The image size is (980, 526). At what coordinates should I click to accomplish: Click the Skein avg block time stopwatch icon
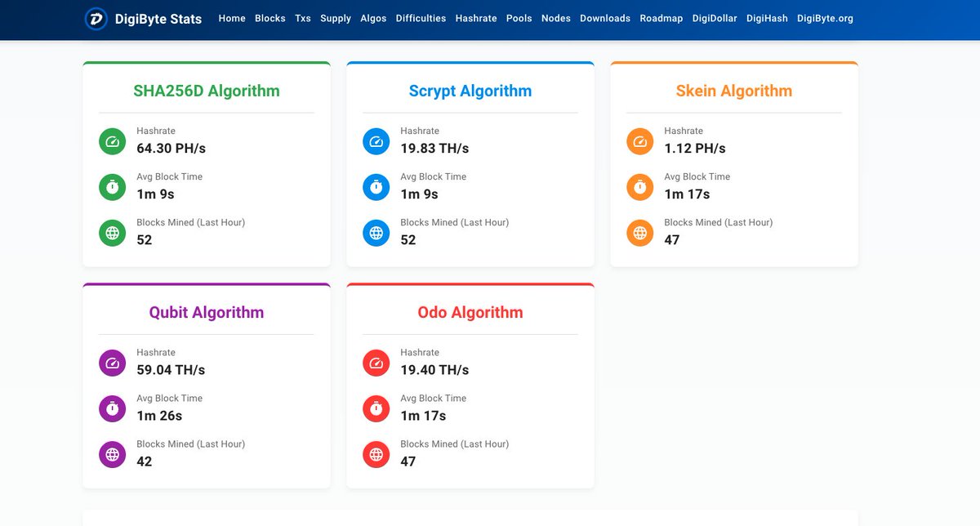pyautogui.click(x=640, y=187)
